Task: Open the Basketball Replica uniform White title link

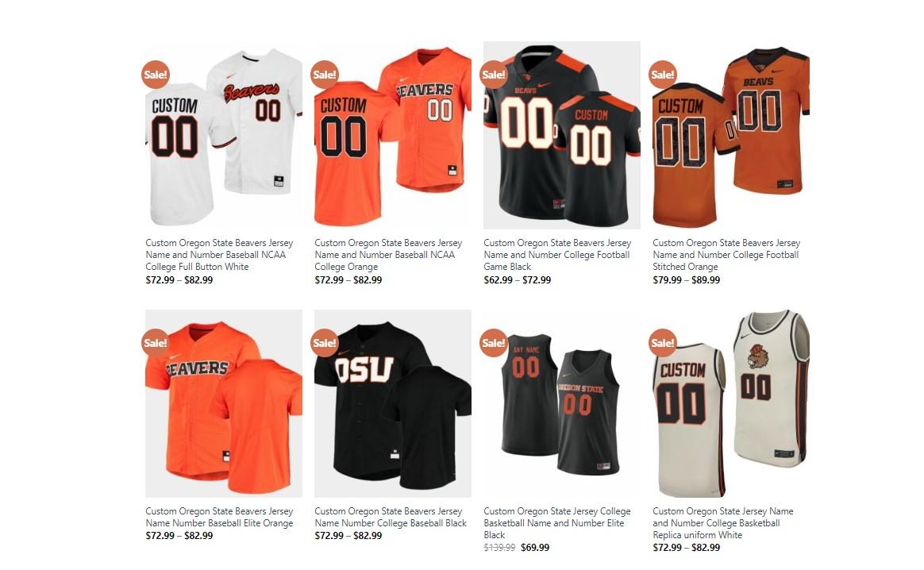Action: [723, 523]
